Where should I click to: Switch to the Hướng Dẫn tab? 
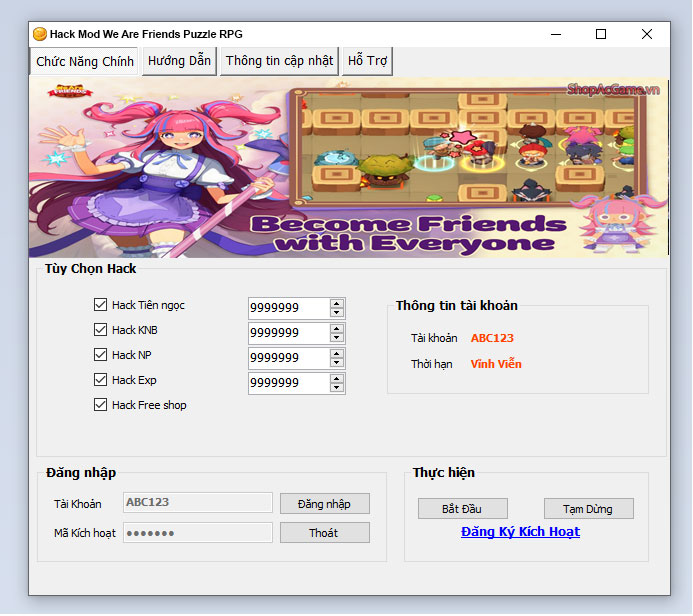click(x=179, y=61)
